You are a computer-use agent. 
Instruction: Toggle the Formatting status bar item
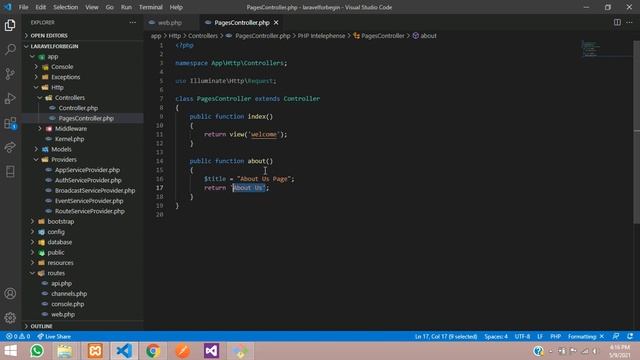(x=586, y=336)
